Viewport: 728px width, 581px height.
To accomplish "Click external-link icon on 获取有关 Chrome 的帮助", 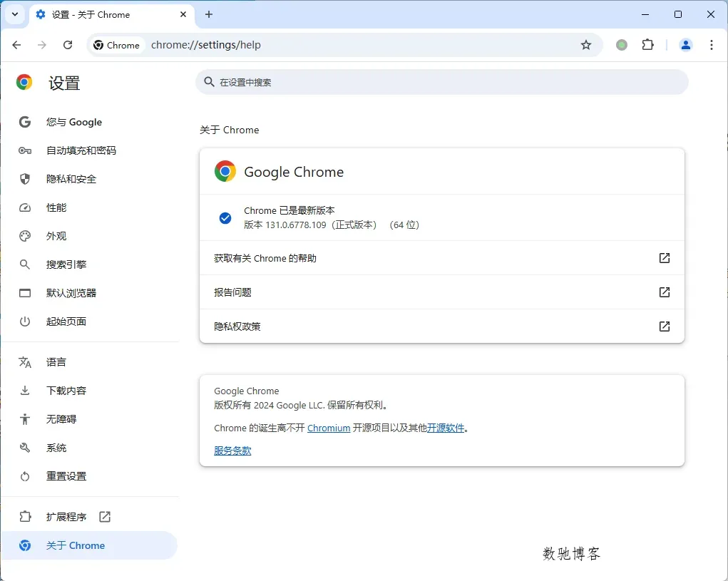I will [665, 258].
